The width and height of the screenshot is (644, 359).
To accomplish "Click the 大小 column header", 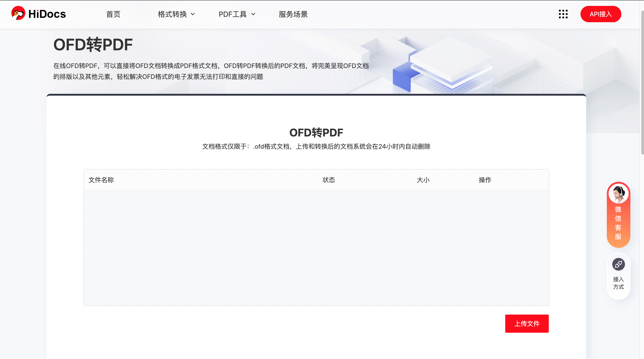I will (423, 180).
